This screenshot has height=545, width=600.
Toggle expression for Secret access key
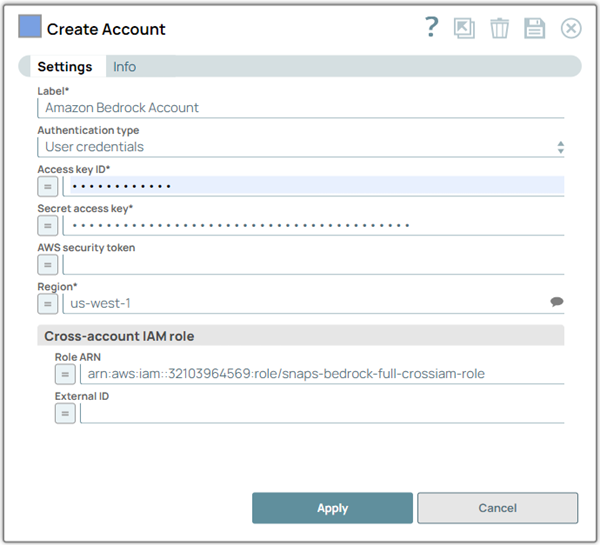48,225
